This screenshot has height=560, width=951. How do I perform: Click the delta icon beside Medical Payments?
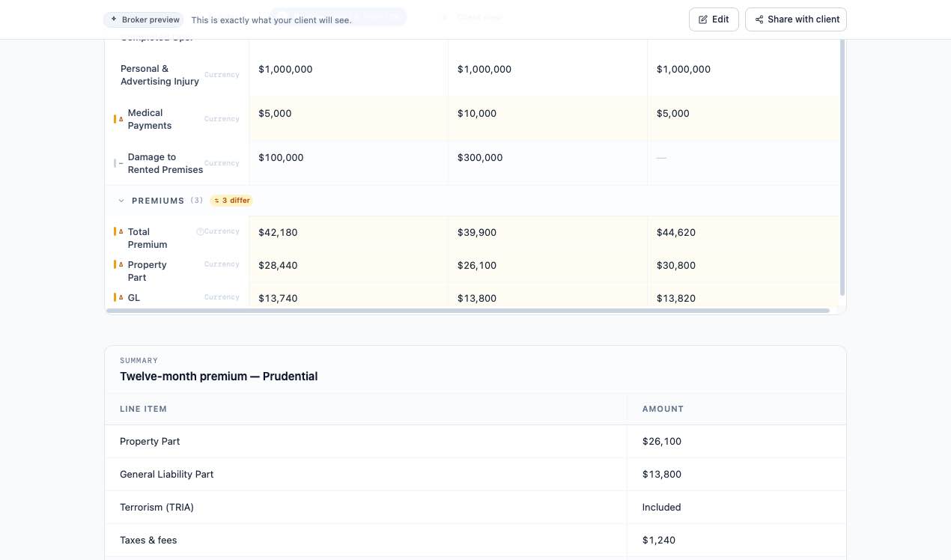[120, 119]
